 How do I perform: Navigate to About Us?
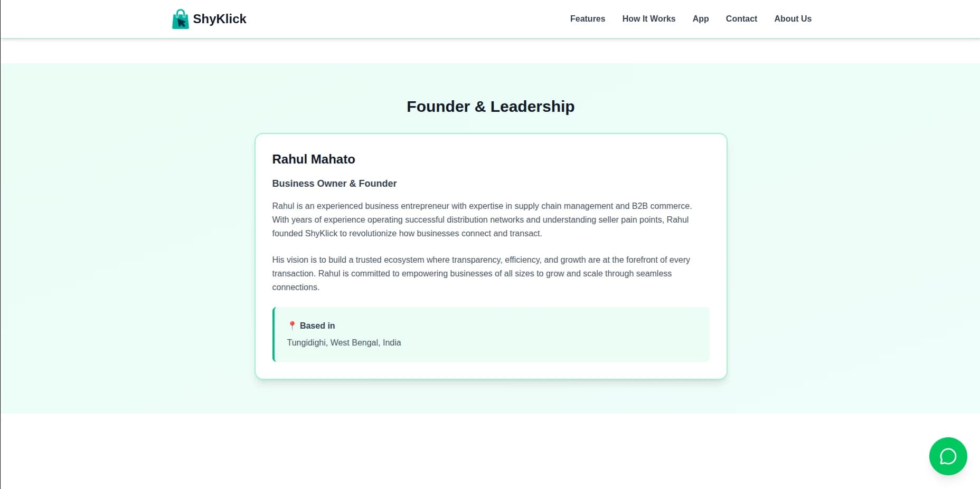793,19
